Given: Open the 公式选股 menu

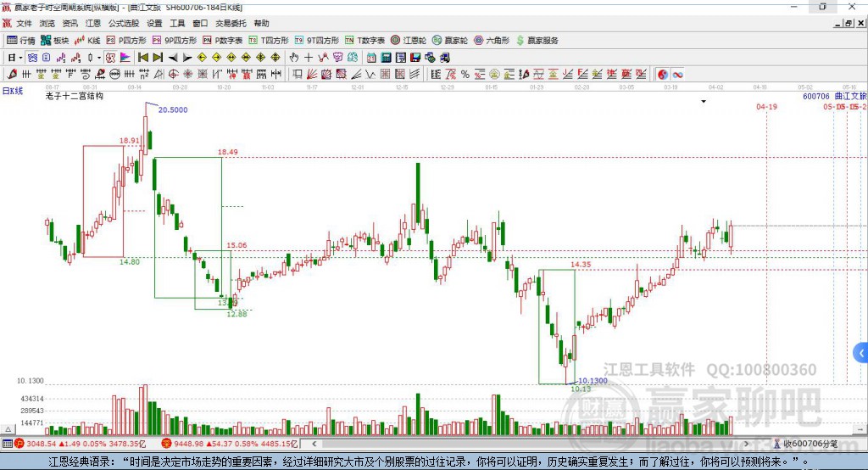Looking at the screenshot, I should [124, 23].
